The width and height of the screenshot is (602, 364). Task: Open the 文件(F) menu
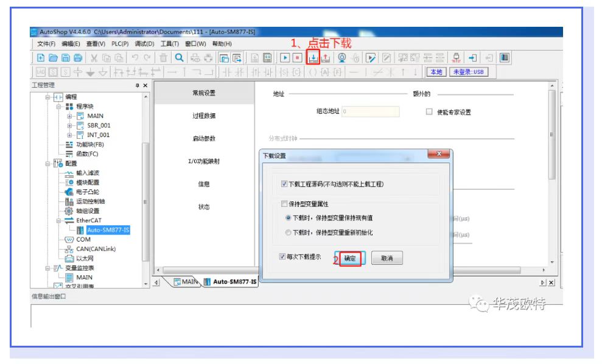(x=46, y=44)
